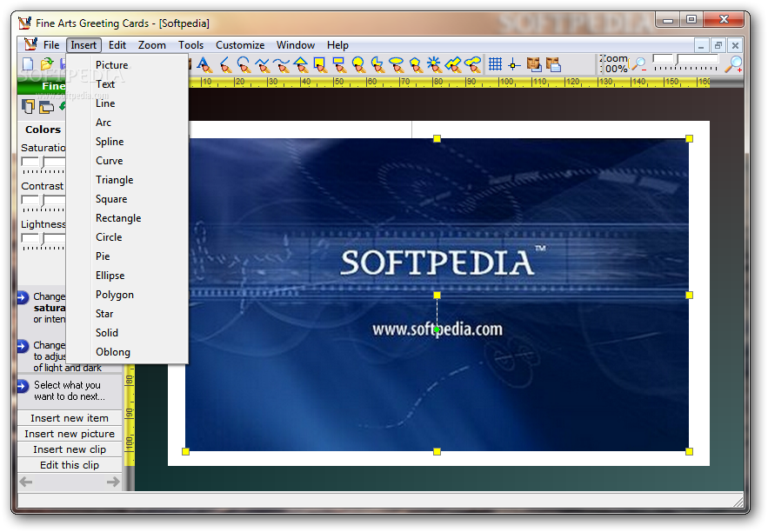Choose Oblong from the Insert menu
Screen dimensions: 768x532
click(127, 352)
